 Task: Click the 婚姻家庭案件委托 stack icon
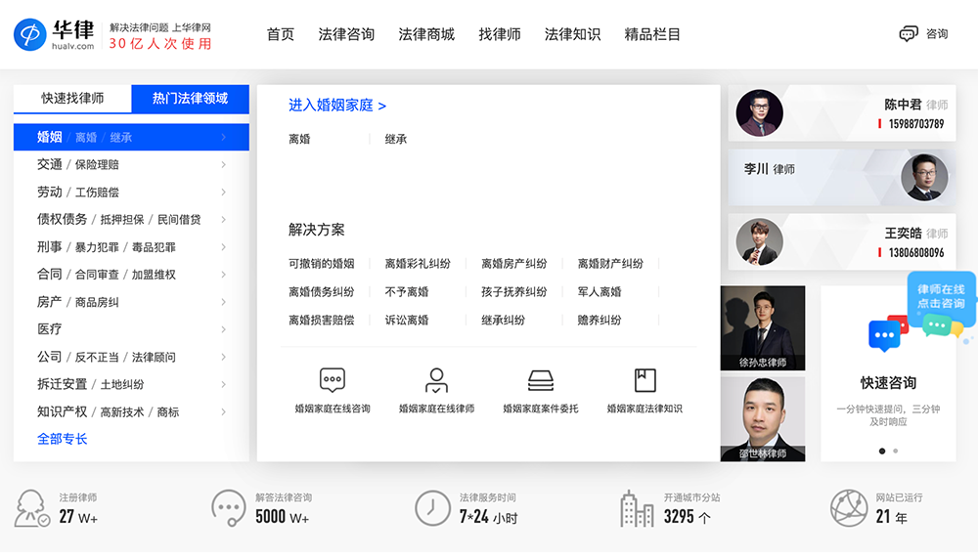[541, 380]
